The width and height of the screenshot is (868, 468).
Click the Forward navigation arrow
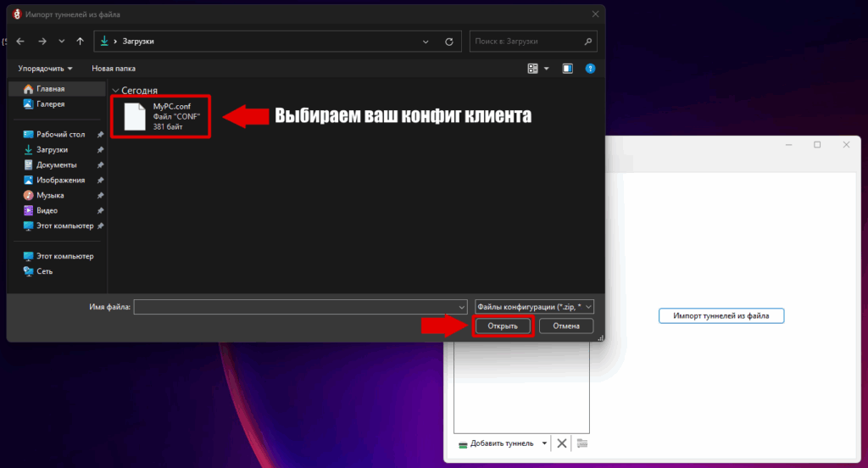click(42, 41)
